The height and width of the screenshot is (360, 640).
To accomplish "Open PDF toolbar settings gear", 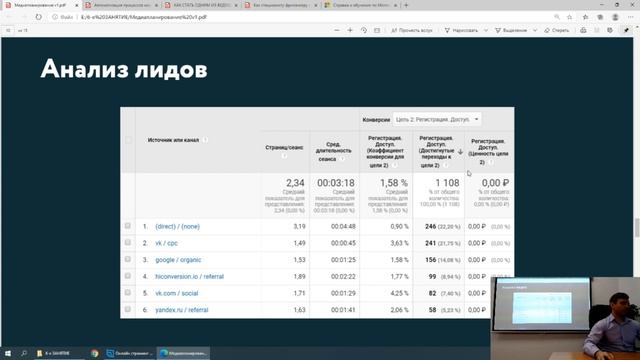I will [610, 30].
